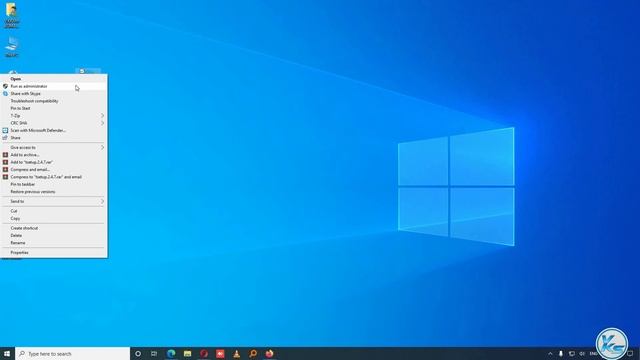The width and height of the screenshot is (640, 360).
Task: Click the Microsoft Defender shield icon
Action: point(5,130)
